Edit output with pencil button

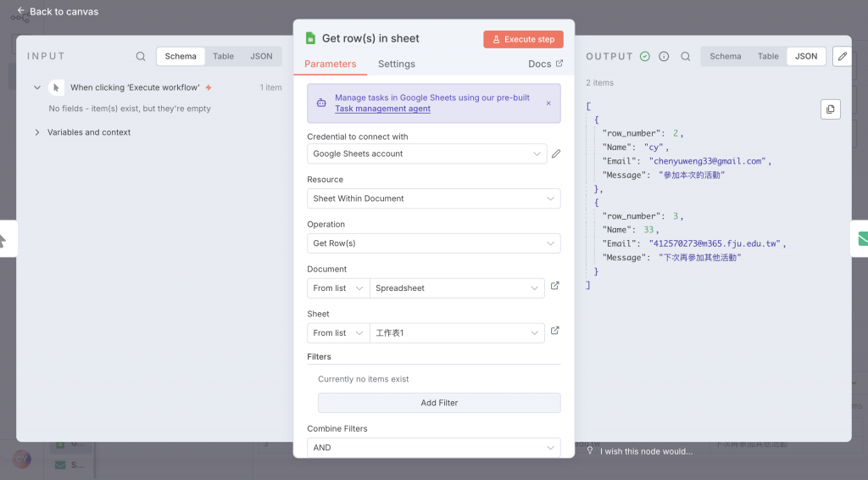point(842,57)
